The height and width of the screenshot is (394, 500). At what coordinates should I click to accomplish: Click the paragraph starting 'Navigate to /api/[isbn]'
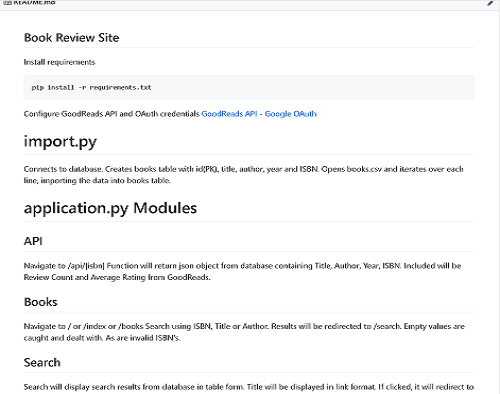[242, 271]
